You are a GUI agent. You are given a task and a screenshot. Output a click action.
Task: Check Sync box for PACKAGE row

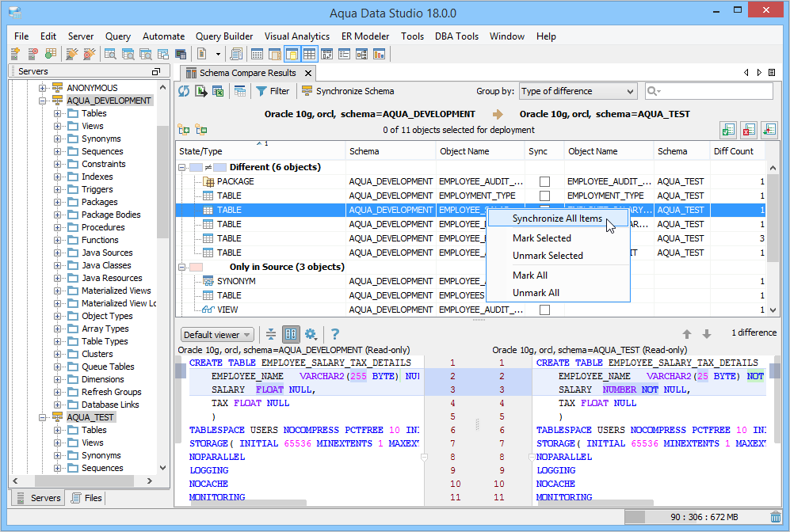(544, 181)
